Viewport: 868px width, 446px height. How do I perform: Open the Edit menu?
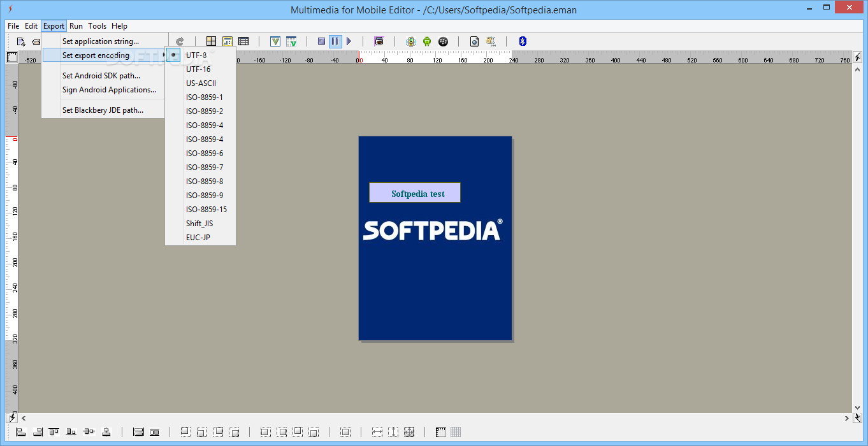pos(31,26)
